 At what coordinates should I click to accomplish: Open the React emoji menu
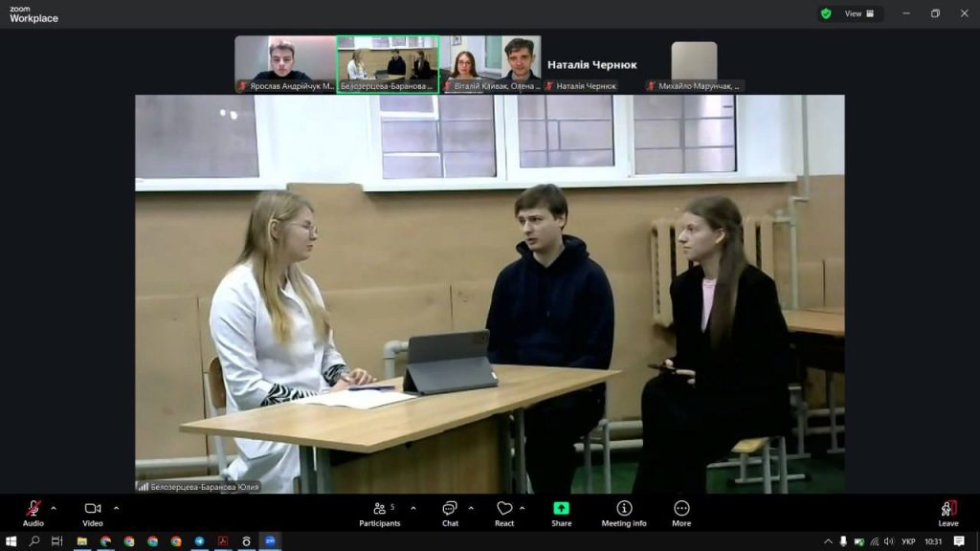(x=504, y=513)
